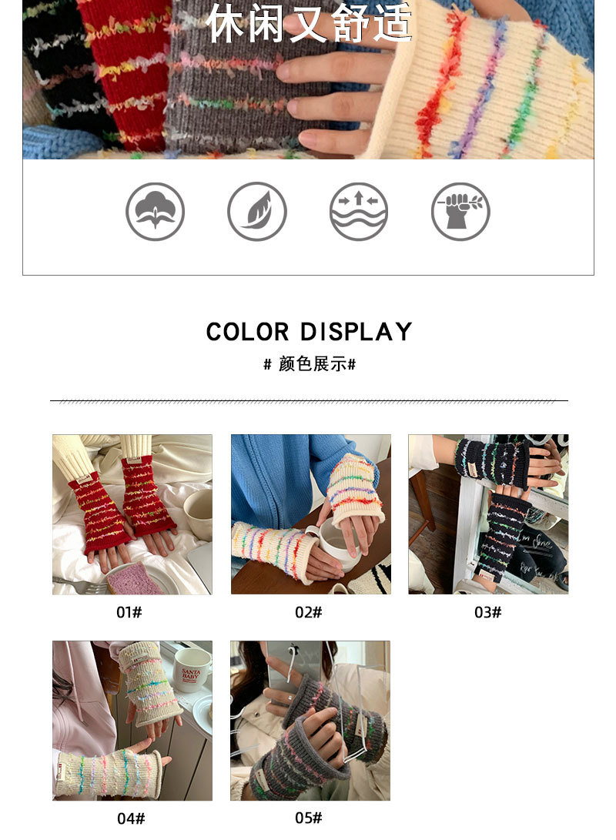Click the fist holding plant icon
This screenshot has width=616, height=840.
460,212
